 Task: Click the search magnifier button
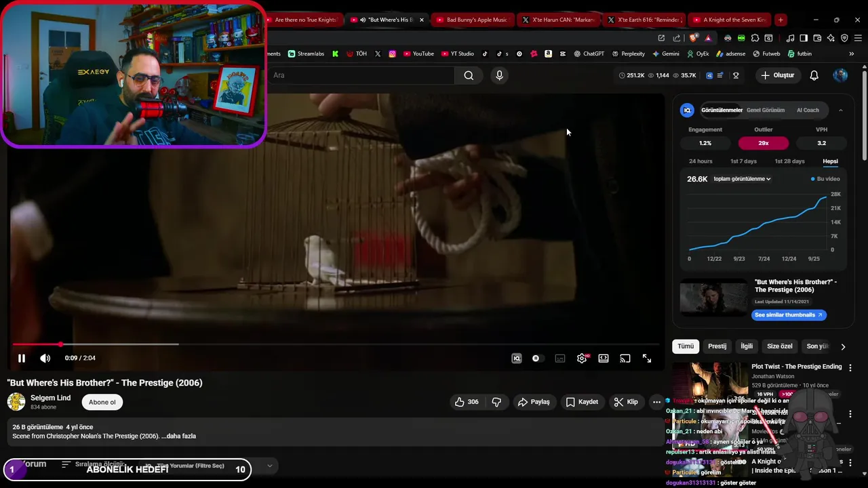click(469, 75)
